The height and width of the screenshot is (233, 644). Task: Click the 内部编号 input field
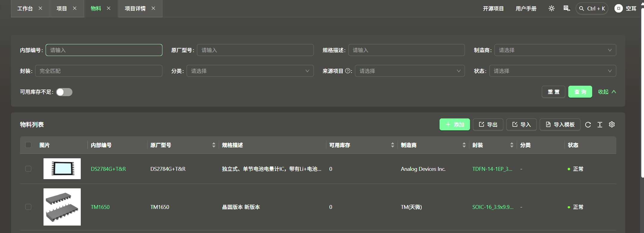(x=104, y=50)
